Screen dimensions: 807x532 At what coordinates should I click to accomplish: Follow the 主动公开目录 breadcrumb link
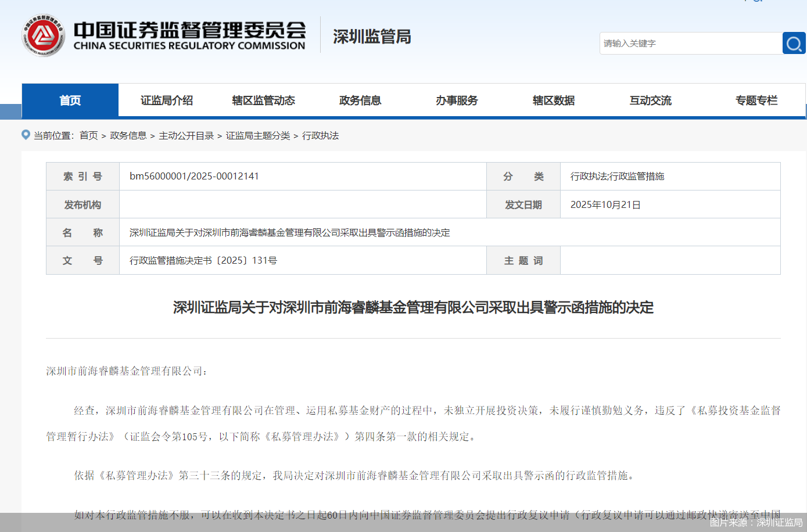tap(186, 135)
